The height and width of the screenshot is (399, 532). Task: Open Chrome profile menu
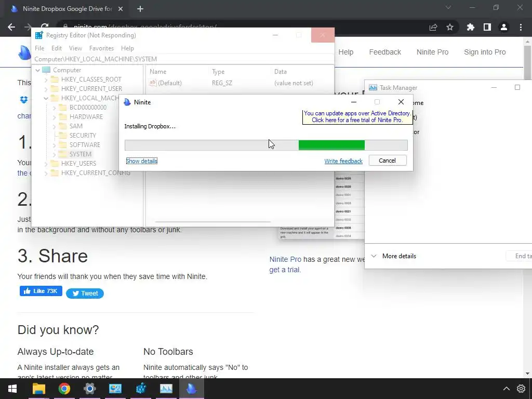pos(504,27)
